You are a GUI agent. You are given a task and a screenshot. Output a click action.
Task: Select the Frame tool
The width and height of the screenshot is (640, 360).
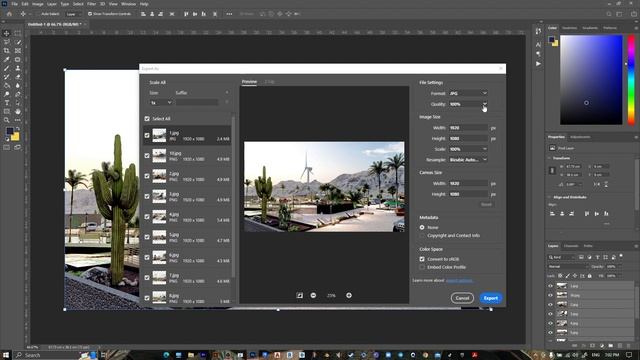click(18, 51)
